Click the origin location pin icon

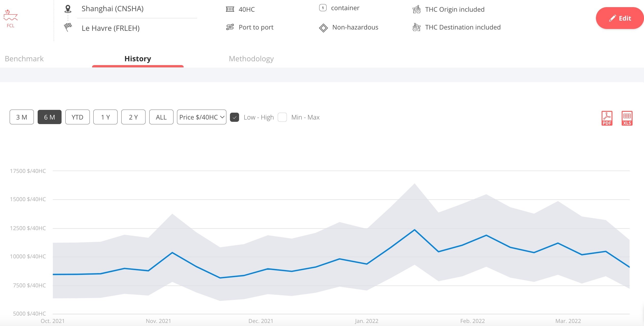(x=68, y=9)
